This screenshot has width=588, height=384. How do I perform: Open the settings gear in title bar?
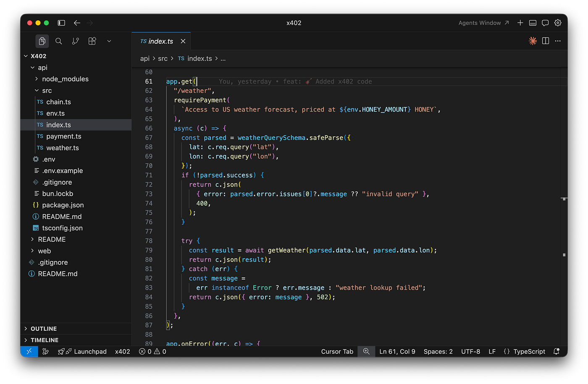(558, 23)
